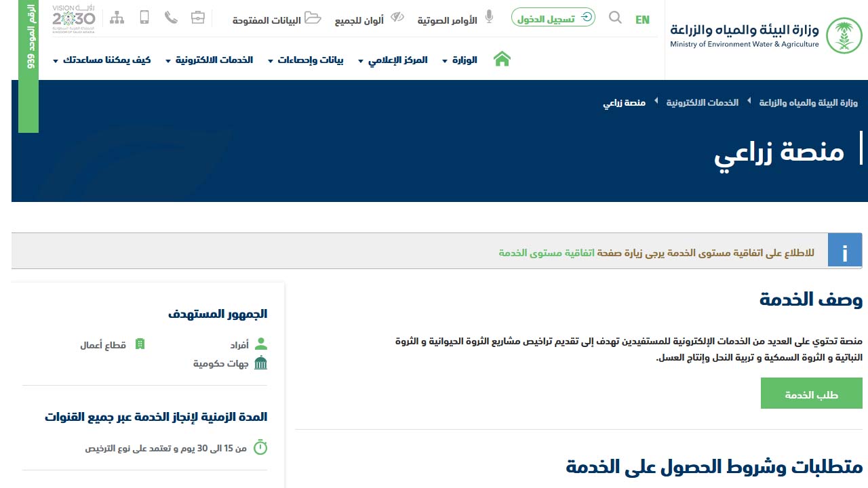
Task: Click the home icon in navigation
Action: tap(502, 59)
